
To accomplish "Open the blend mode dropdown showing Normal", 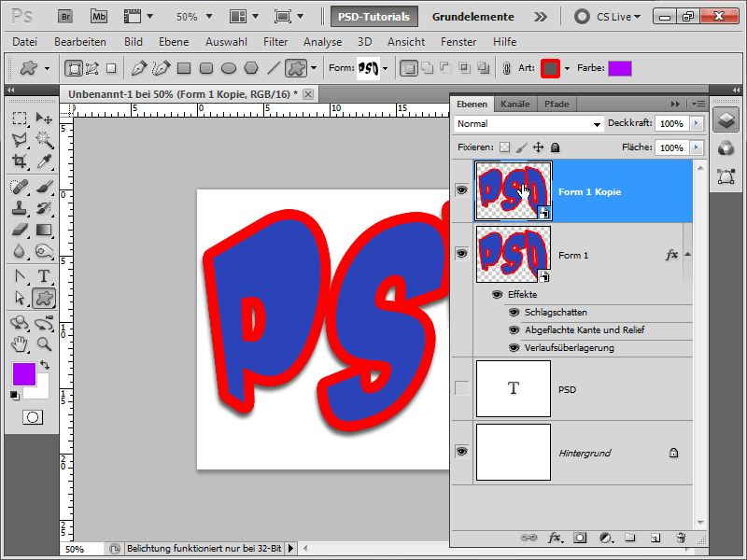I will [529, 123].
